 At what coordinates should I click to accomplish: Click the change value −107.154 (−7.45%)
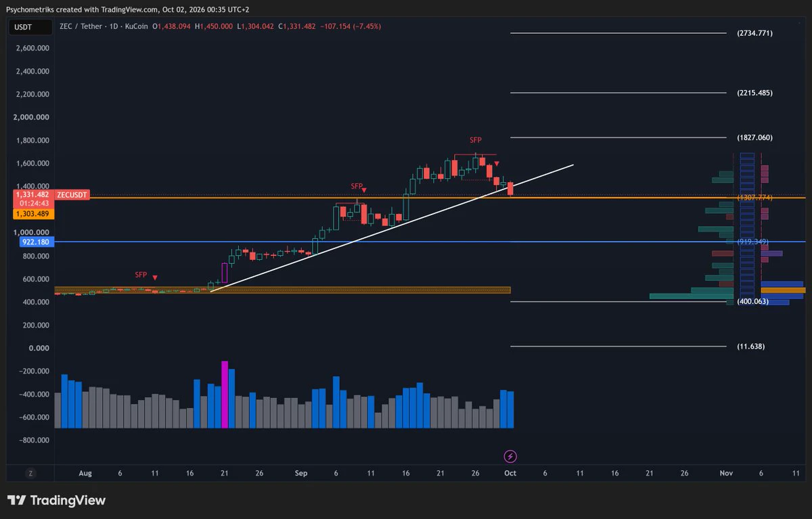(x=352, y=26)
